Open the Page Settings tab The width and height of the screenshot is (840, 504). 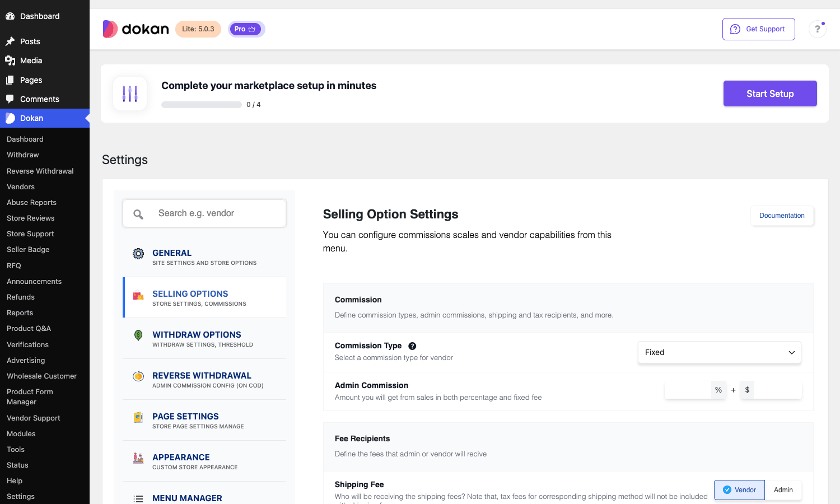(x=204, y=421)
